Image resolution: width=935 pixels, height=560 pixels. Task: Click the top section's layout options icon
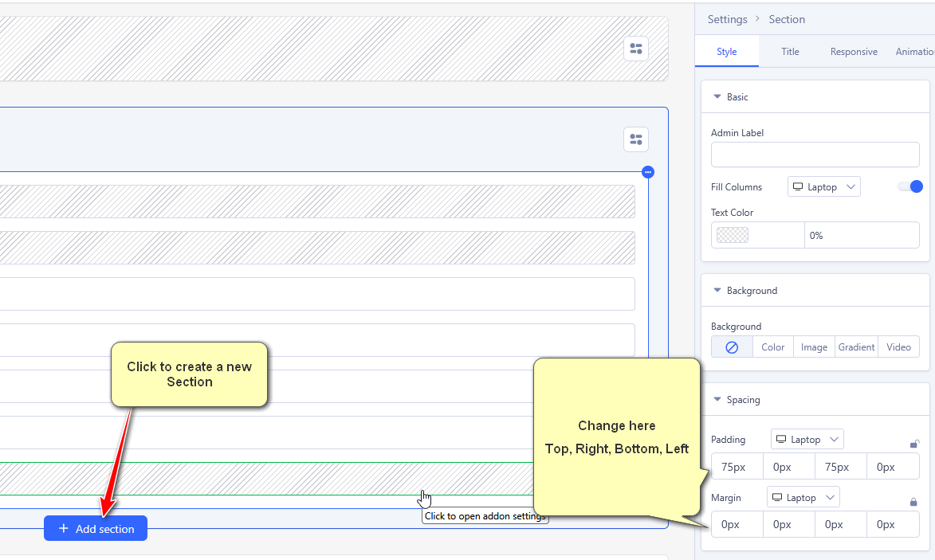click(635, 49)
